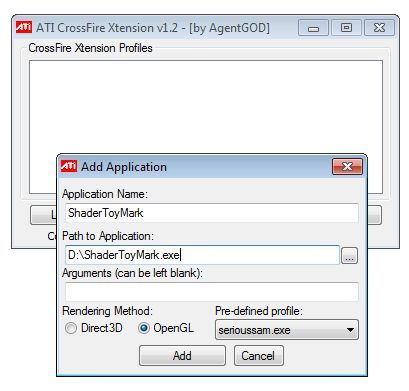Click the Add button
Screen dimensions: 409x391
click(x=182, y=356)
